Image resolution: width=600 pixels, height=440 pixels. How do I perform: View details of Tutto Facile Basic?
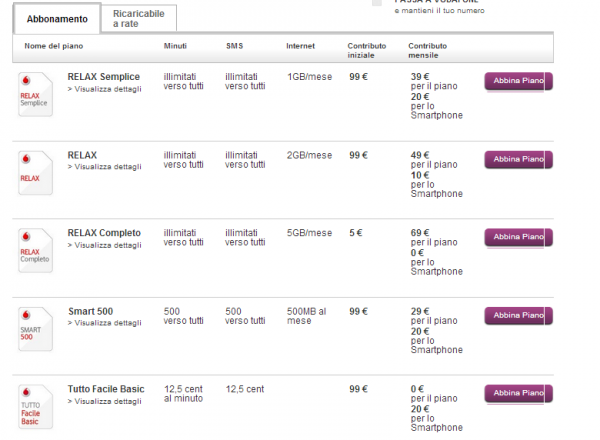[x=104, y=401]
